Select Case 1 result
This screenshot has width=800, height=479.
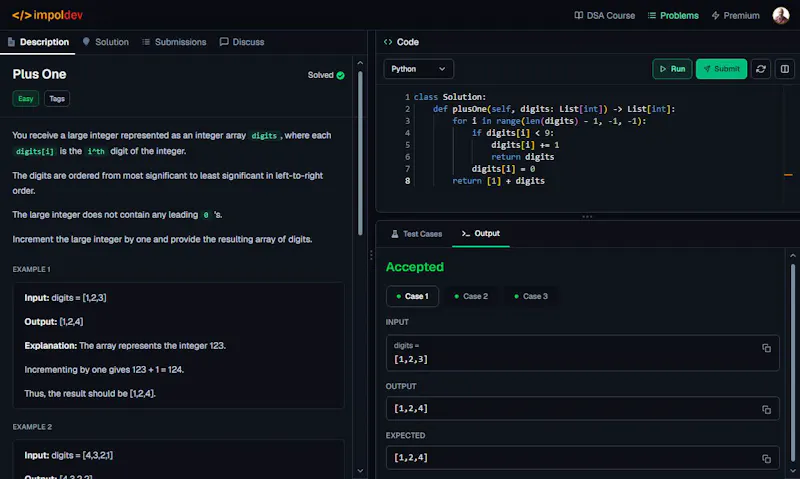pyautogui.click(x=412, y=296)
